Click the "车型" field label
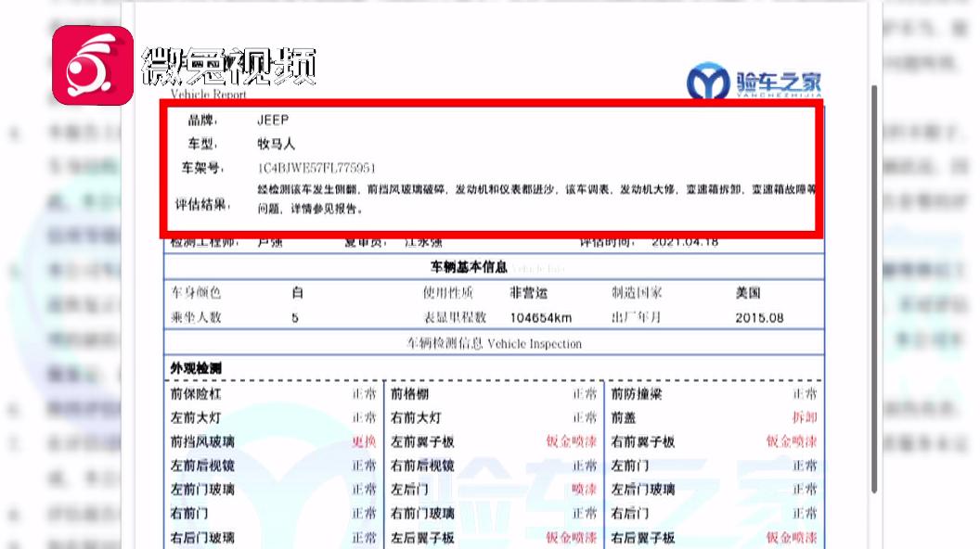The height and width of the screenshot is (549, 980). [201, 145]
